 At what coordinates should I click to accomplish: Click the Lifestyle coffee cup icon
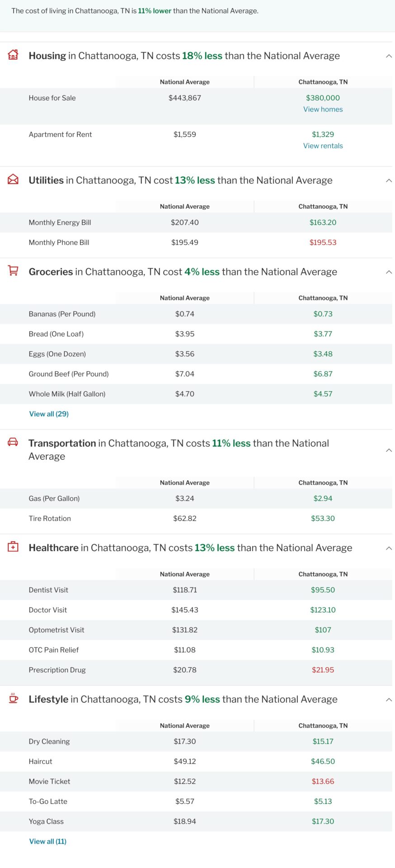[13, 698]
